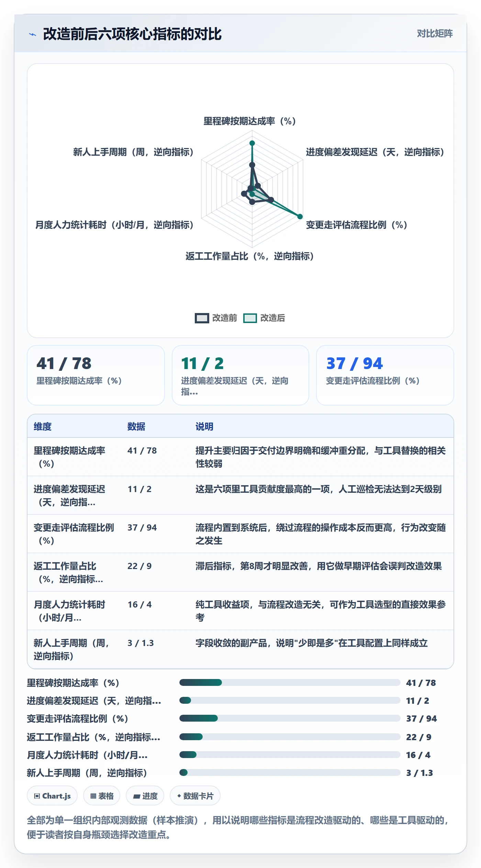481x868 pixels.
Task: Click the teal 改造后 point on the 里程碑按期达成率 axis
Action: click(252, 143)
